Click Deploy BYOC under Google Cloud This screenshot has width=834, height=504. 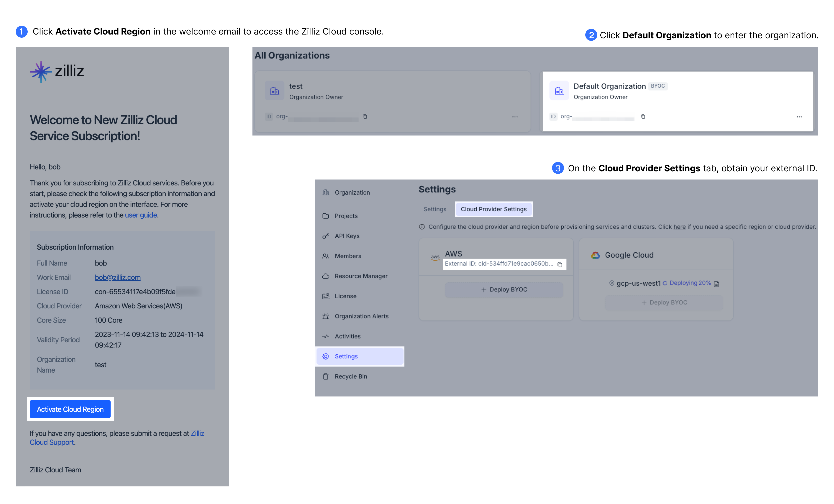pos(664,302)
